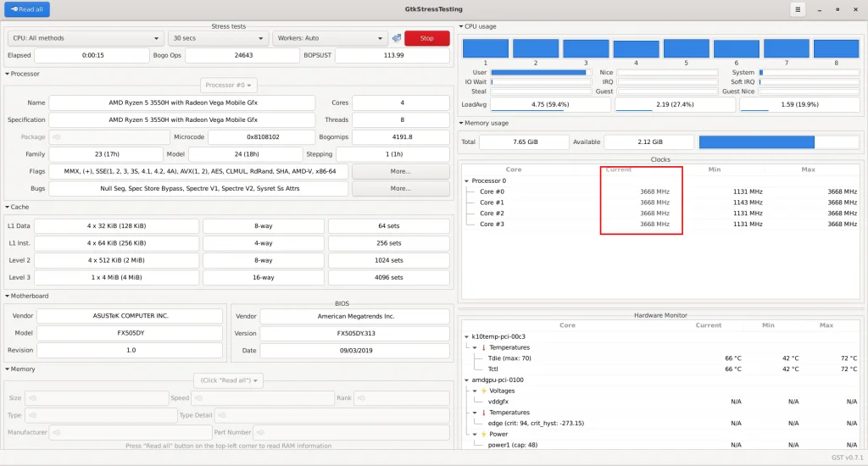Stop the running stress test
The image size is (868, 466).
[x=426, y=38]
